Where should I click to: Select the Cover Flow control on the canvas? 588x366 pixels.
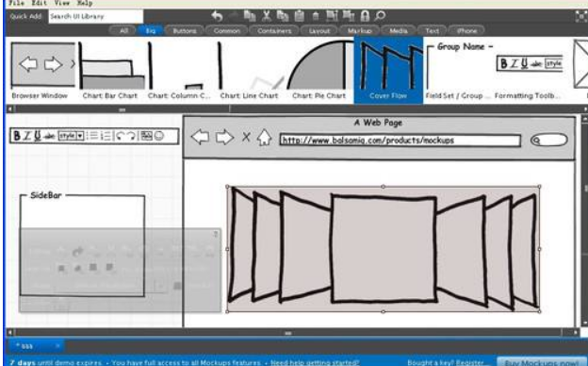pos(384,248)
